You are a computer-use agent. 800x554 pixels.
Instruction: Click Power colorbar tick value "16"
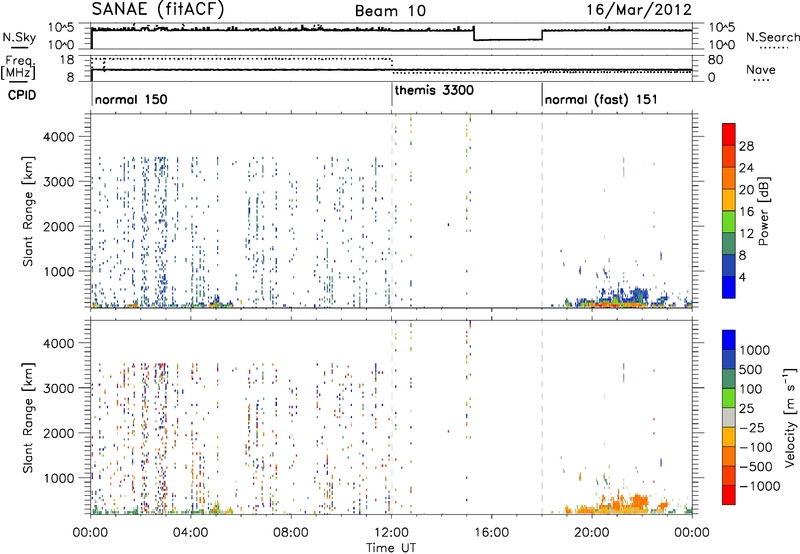[746, 212]
